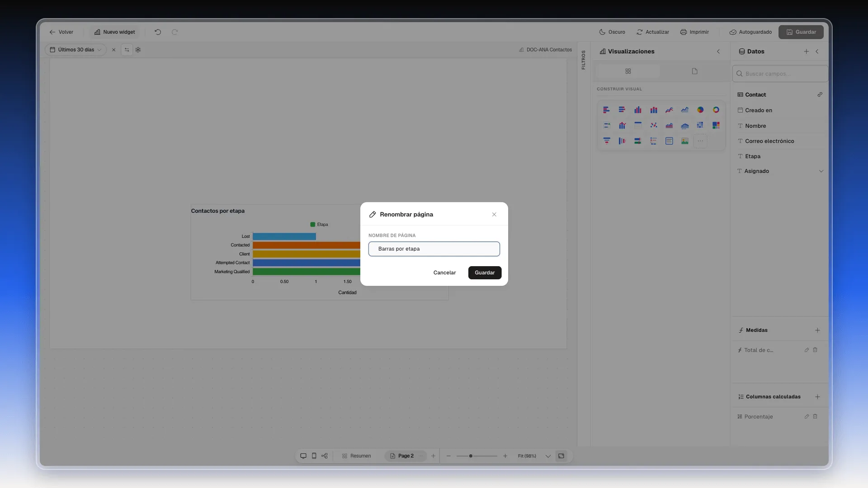Select the image widget visualization
The image size is (868, 488).
685,141
